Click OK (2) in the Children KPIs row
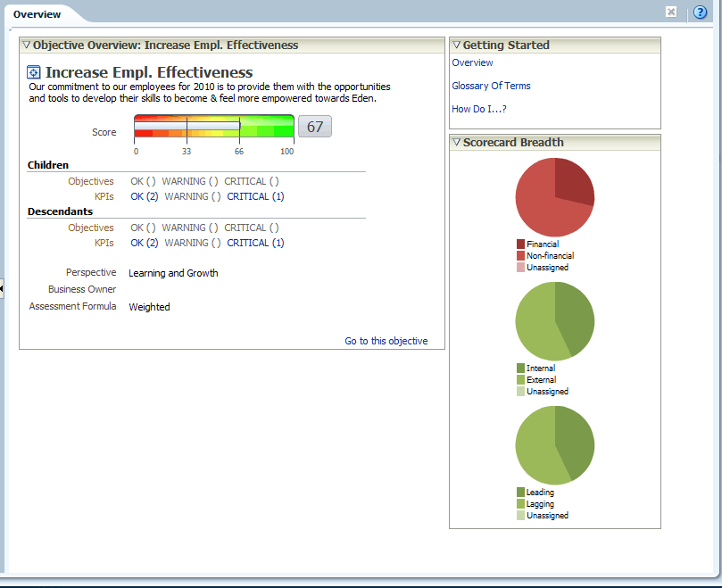The image size is (722, 588). tap(144, 196)
